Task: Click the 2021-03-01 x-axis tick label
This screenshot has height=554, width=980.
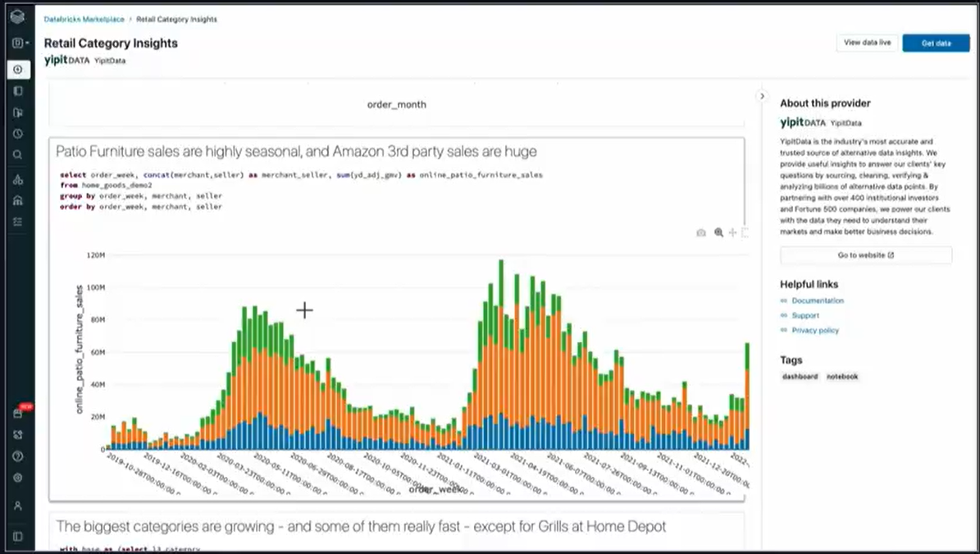Action: click(x=509, y=474)
